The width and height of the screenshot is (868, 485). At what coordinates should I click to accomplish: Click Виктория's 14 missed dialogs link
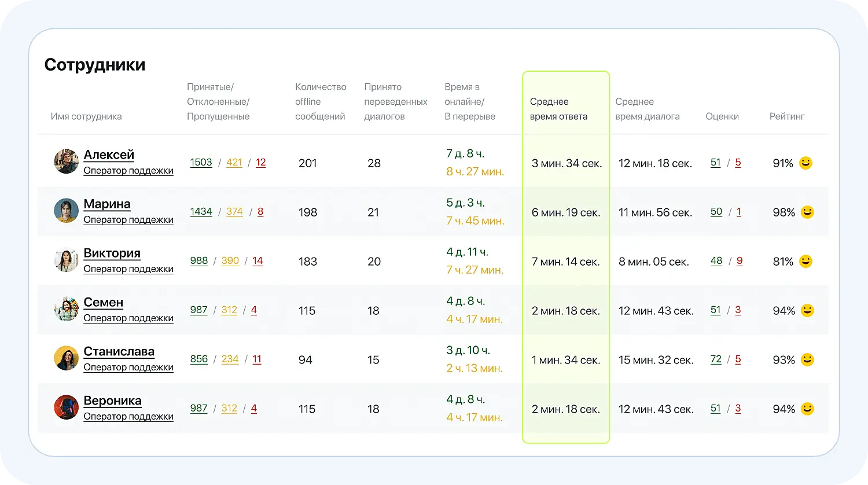point(258,261)
